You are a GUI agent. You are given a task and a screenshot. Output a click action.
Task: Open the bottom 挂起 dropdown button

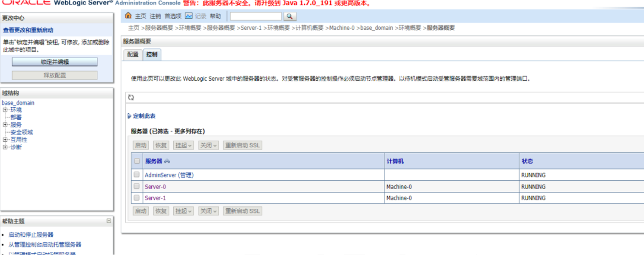pos(183,211)
